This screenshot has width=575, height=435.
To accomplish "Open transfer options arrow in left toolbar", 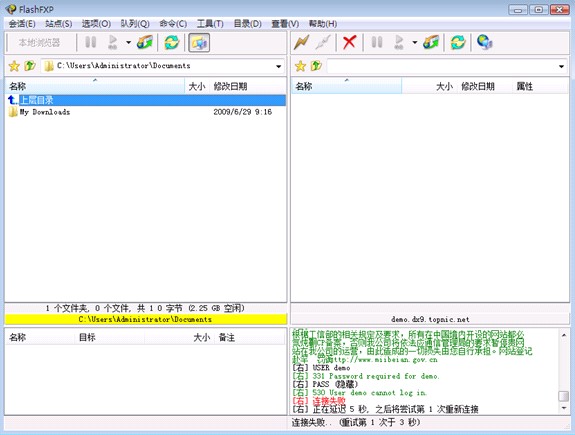I will (x=128, y=43).
